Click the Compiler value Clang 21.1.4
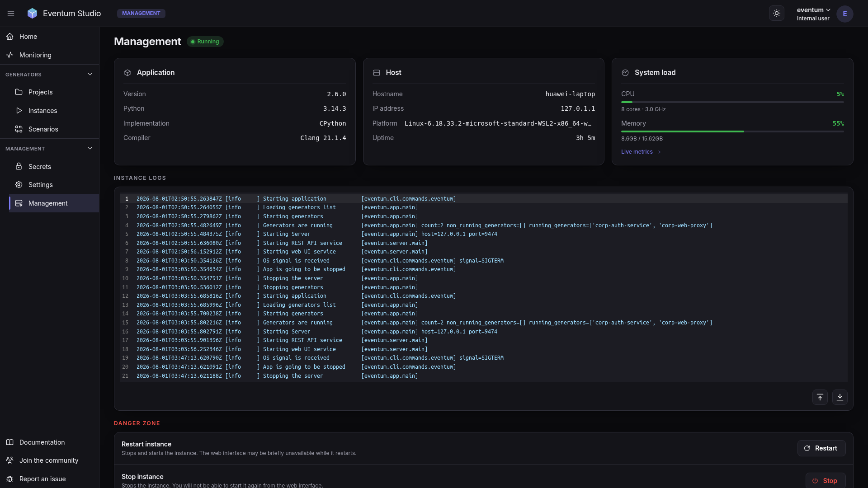868x488 pixels. (323, 138)
